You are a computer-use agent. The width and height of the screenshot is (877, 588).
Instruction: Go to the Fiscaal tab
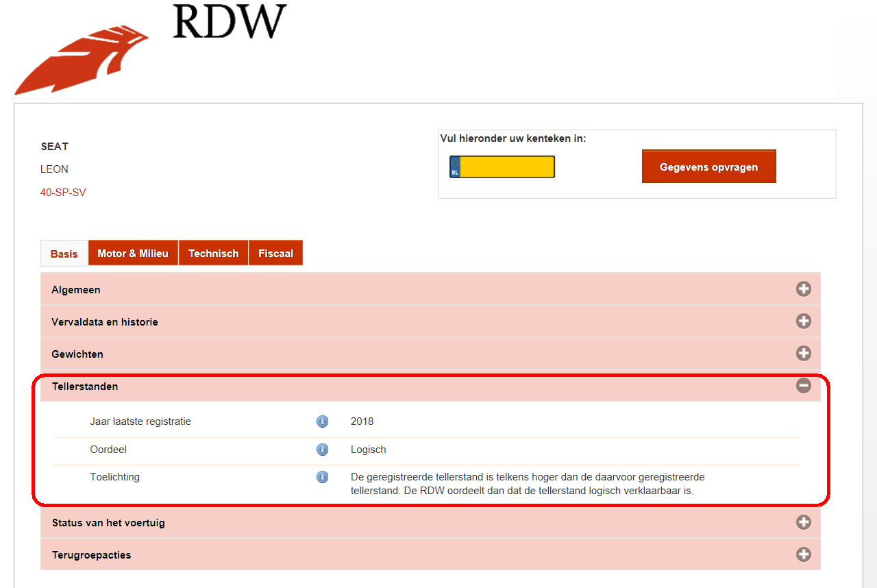275,253
